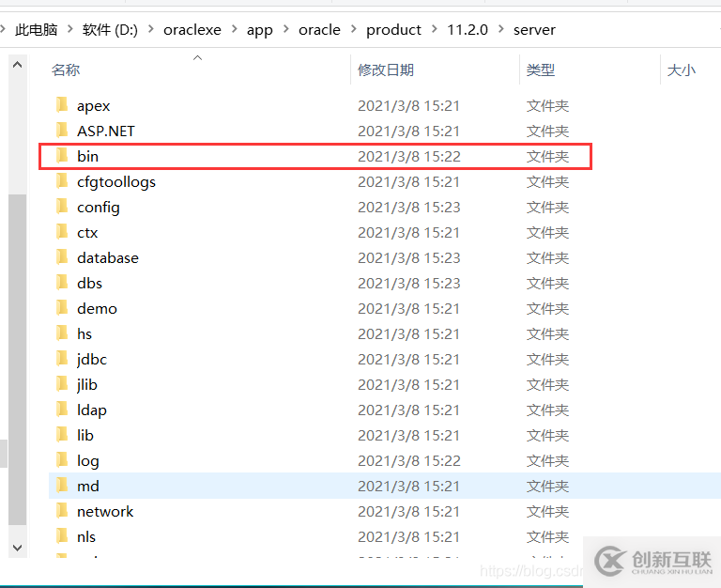Viewport: 721px width, 588px height.
Task: Go to the app breadcrumb segment
Action: tap(260, 30)
